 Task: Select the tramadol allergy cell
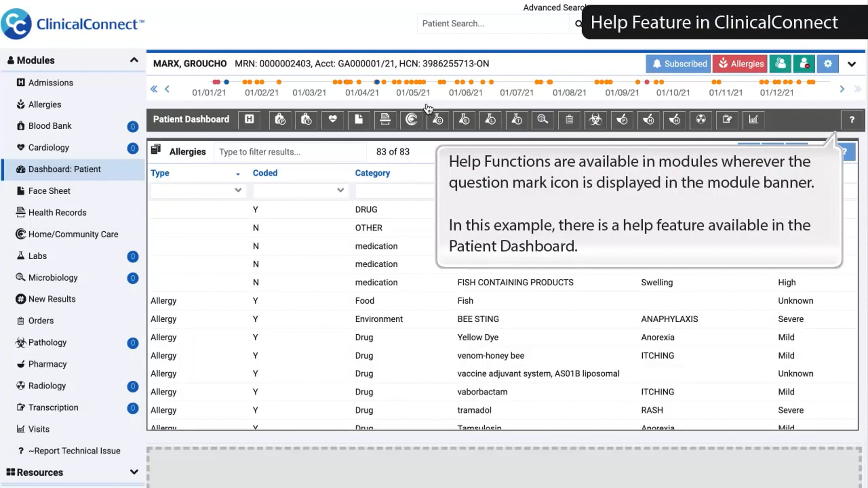pyautogui.click(x=474, y=410)
